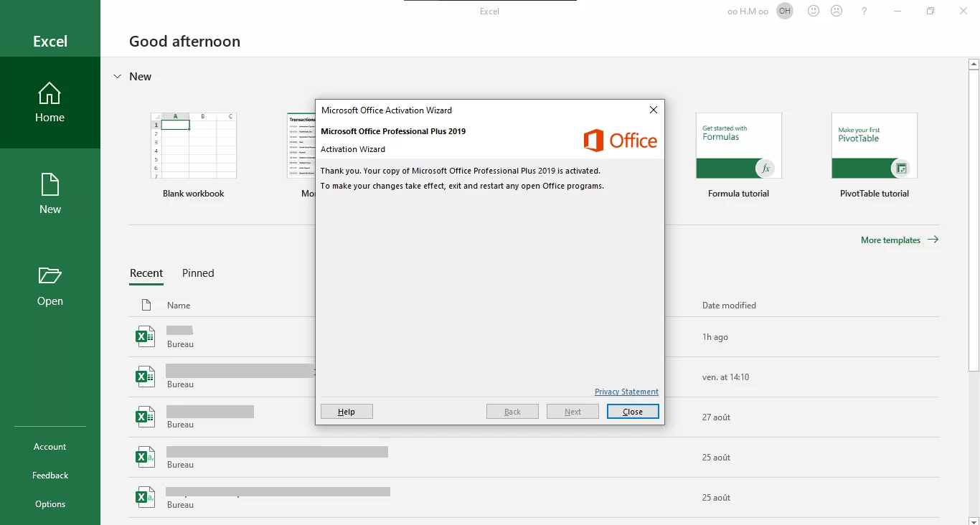Open More templates link
980x525 pixels.
point(900,240)
